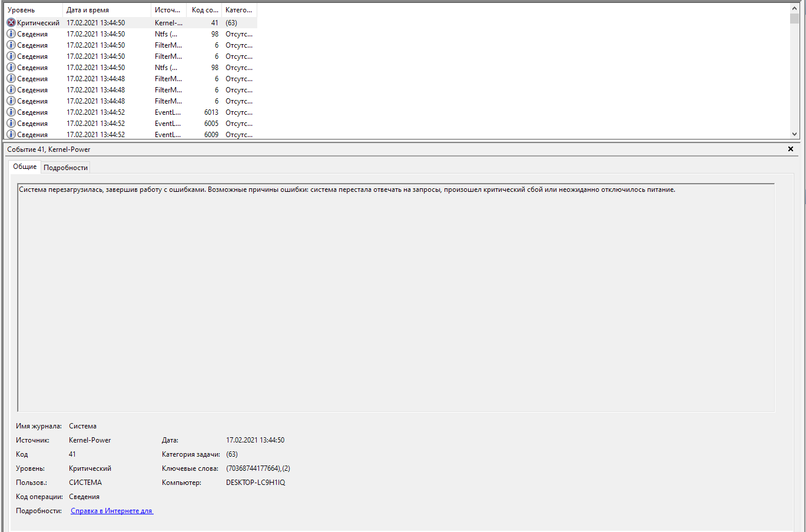Click inside the event description text box
Image resolution: width=806 pixels, height=532 pixels.
[x=396, y=297]
